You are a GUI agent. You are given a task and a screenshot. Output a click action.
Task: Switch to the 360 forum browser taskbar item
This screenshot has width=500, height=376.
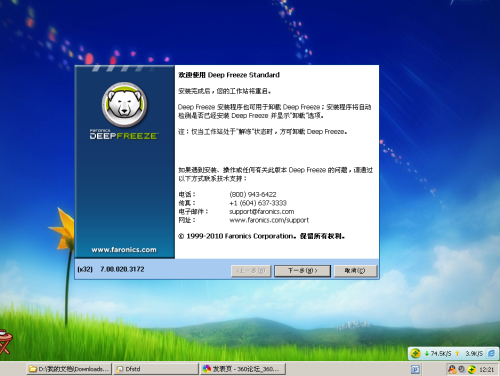(243, 369)
